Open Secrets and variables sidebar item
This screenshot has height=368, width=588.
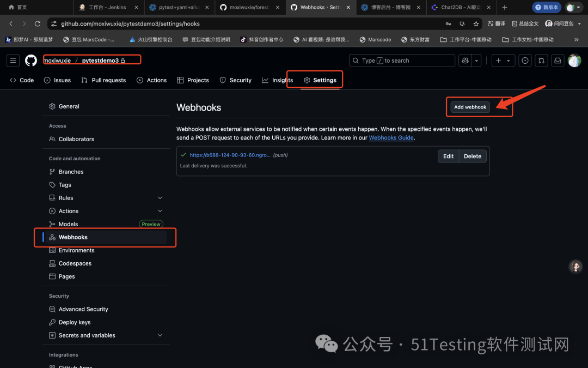[87, 335]
